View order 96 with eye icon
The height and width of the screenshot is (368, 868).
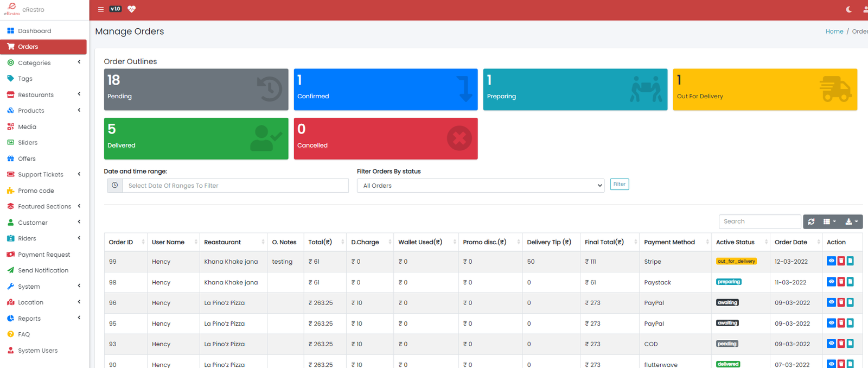(831, 302)
